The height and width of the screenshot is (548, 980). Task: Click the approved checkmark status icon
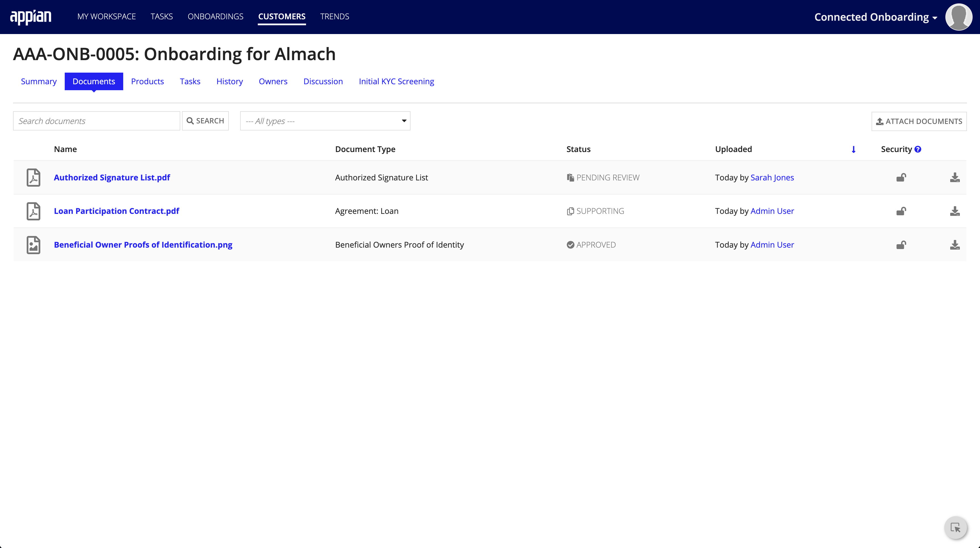[570, 245]
